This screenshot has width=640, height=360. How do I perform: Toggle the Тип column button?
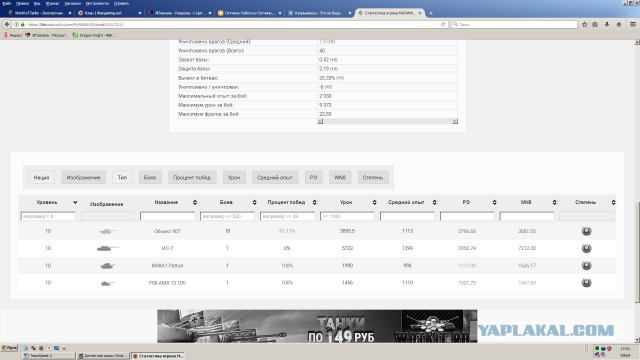tap(122, 178)
